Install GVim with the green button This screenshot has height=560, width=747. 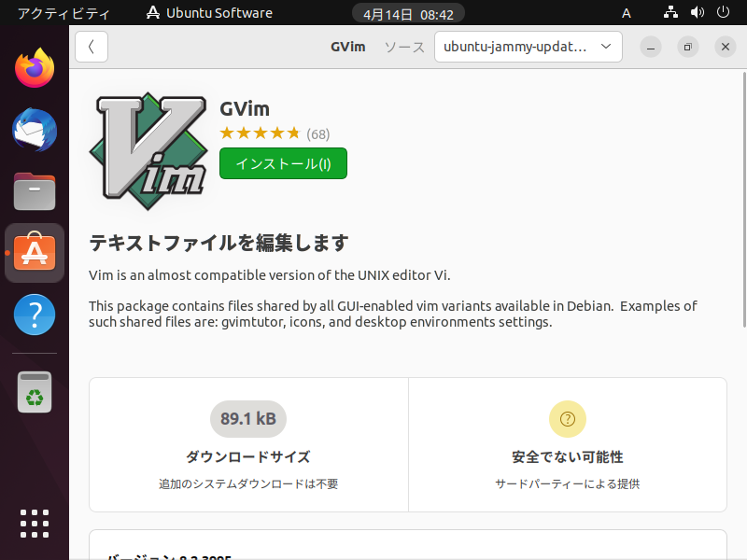coord(284,163)
